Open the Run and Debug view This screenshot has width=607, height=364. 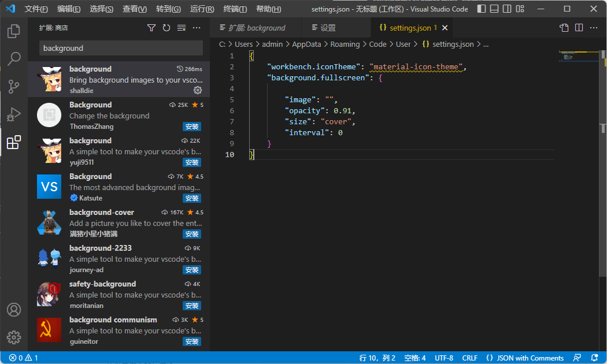tap(13, 114)
